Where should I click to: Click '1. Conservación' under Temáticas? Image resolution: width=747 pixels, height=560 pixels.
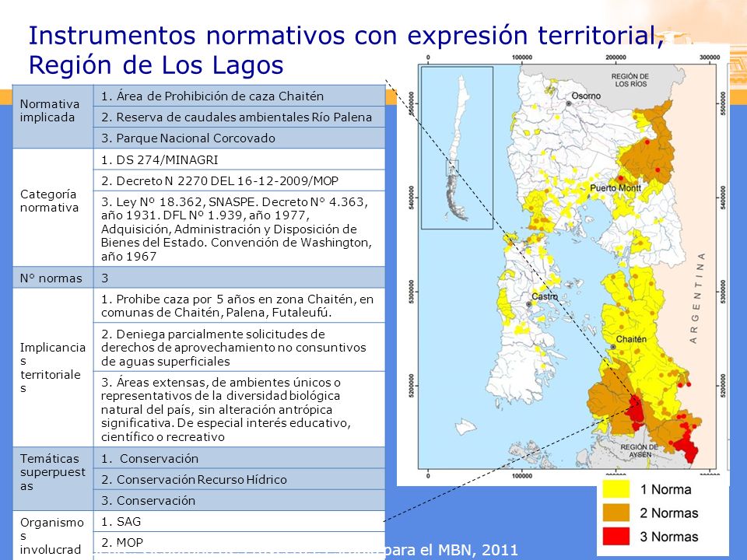point(239,458)
